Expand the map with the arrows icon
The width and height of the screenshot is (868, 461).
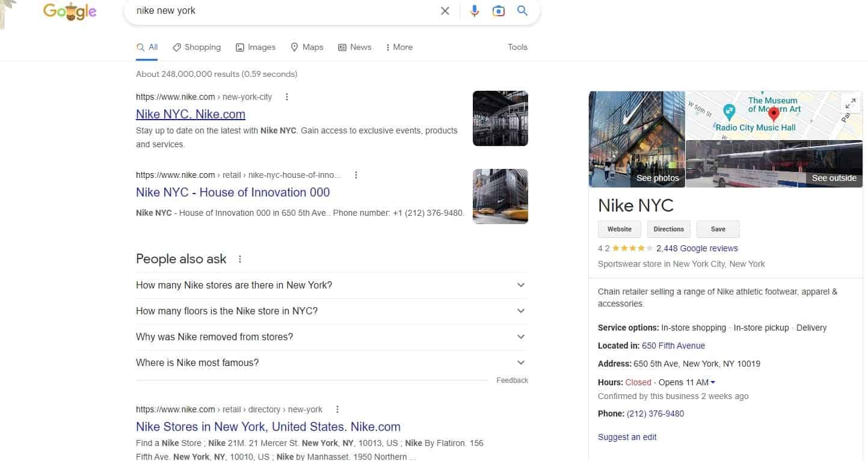coord(851,103)
